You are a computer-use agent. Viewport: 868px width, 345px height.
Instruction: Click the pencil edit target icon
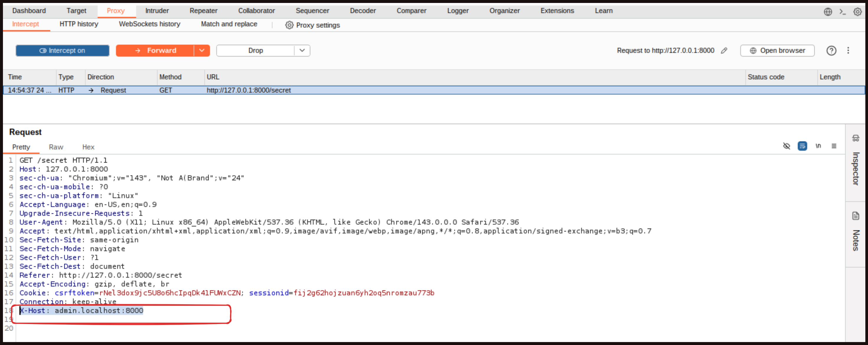click(x=724, y=50)
